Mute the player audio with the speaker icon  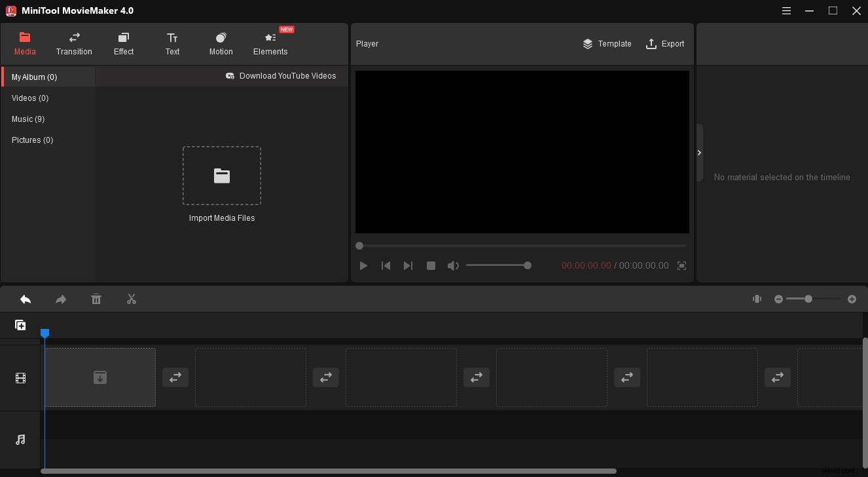pos(453,265)
